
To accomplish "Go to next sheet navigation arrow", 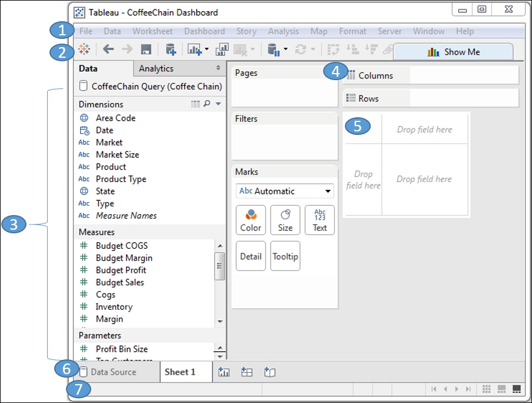I will pyautogui.click(x=457, y=389).
